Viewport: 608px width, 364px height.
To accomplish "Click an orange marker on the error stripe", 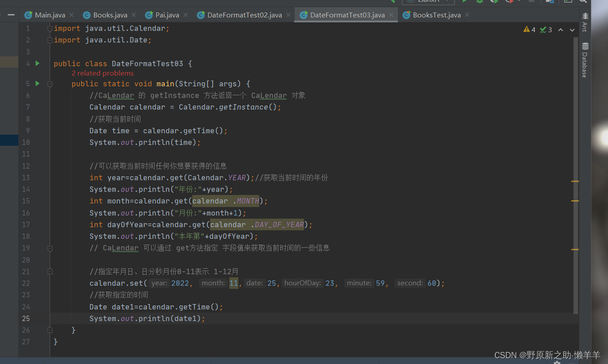I will (x=575, y=182).
